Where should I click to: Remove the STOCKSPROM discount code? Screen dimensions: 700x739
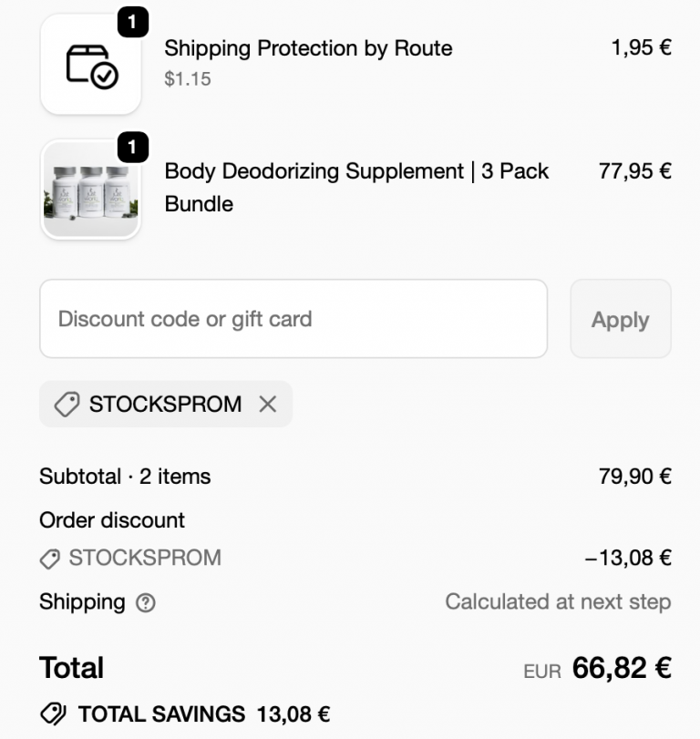268,404
